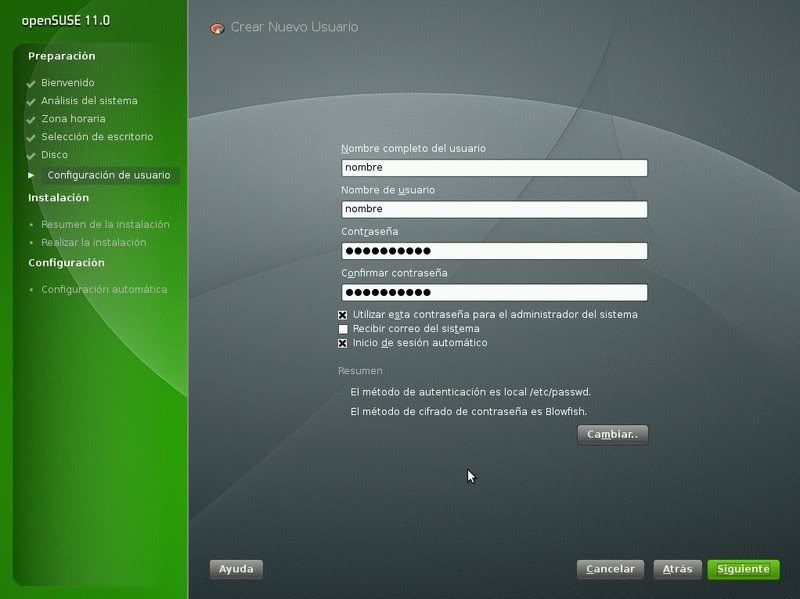Click text about local /etc/passwd authentication
The height and width of the screenshot is (599, 800).
pos(470,392)
